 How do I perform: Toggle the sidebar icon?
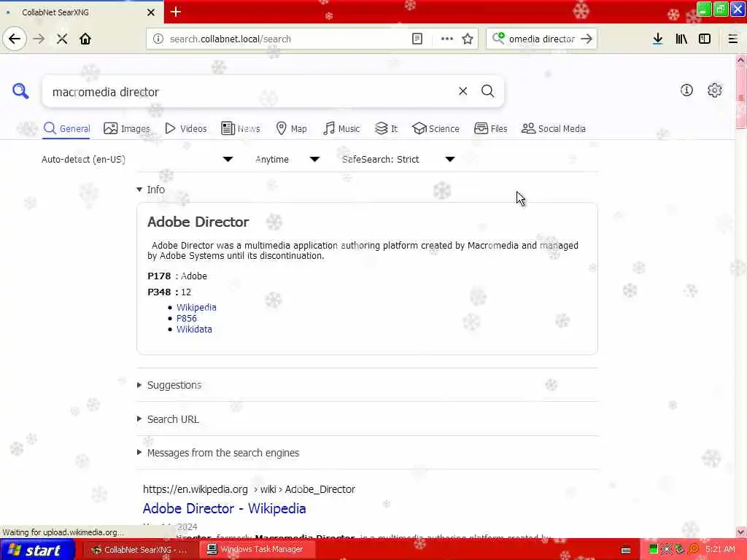tap(705, 39)
